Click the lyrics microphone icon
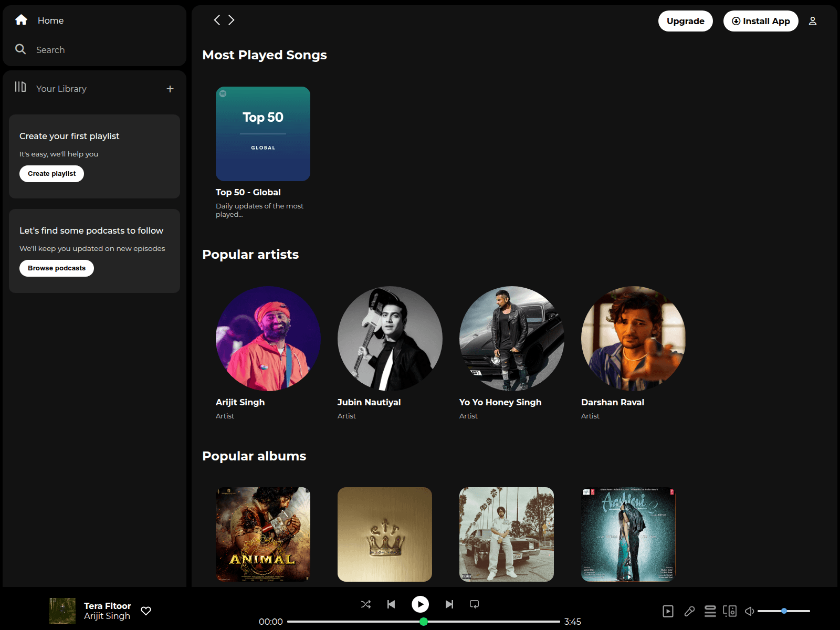The image size is (840, 630). (x=689, y=611)
